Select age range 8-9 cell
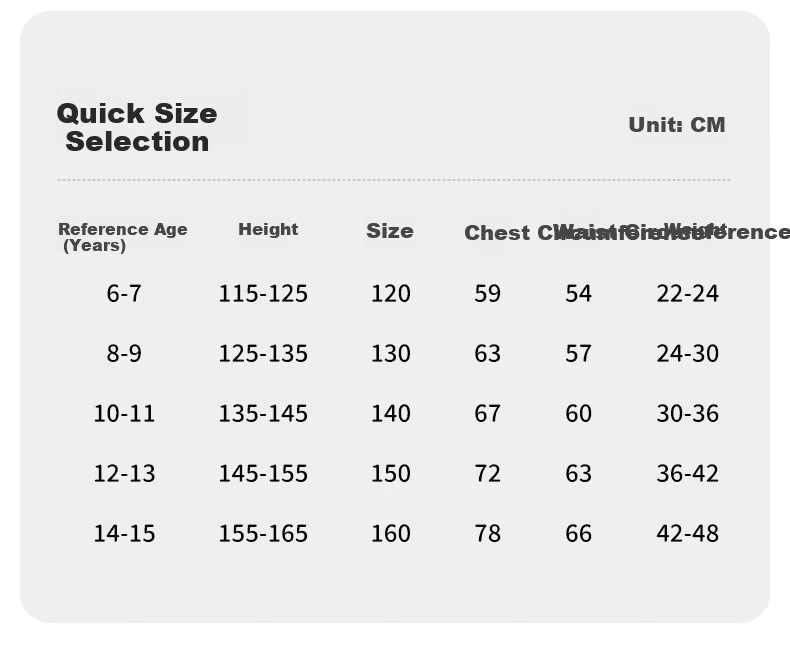The image size is (790, 656). [124, 354]
